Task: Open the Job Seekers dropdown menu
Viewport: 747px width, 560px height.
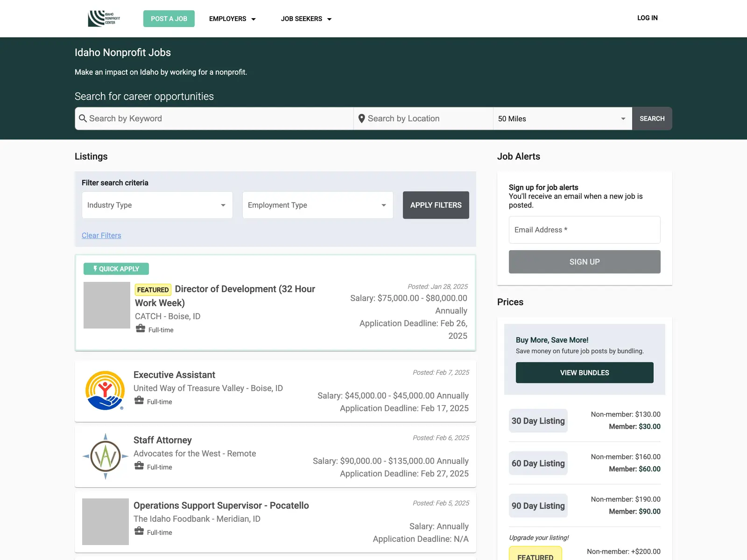Action: (x=306, y=19)
